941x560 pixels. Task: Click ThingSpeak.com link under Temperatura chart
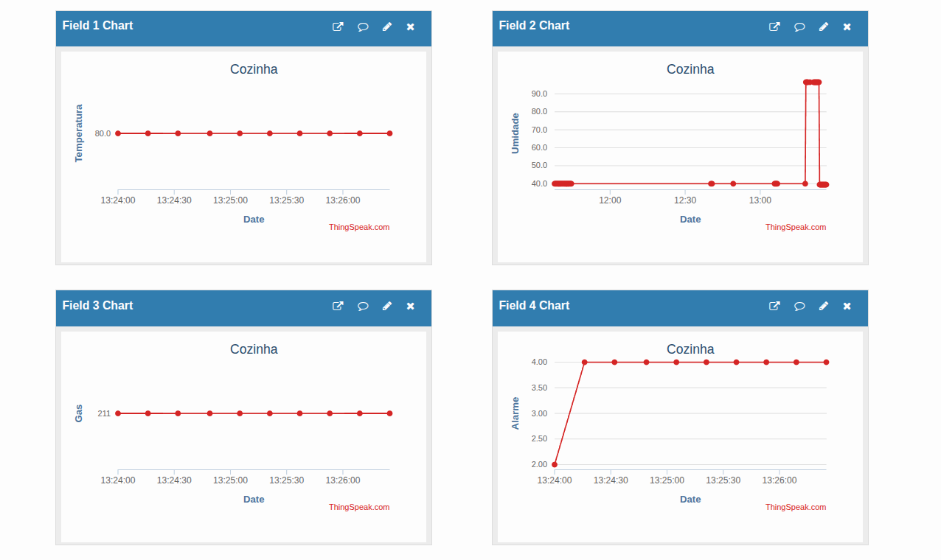[x=359, y=227]
